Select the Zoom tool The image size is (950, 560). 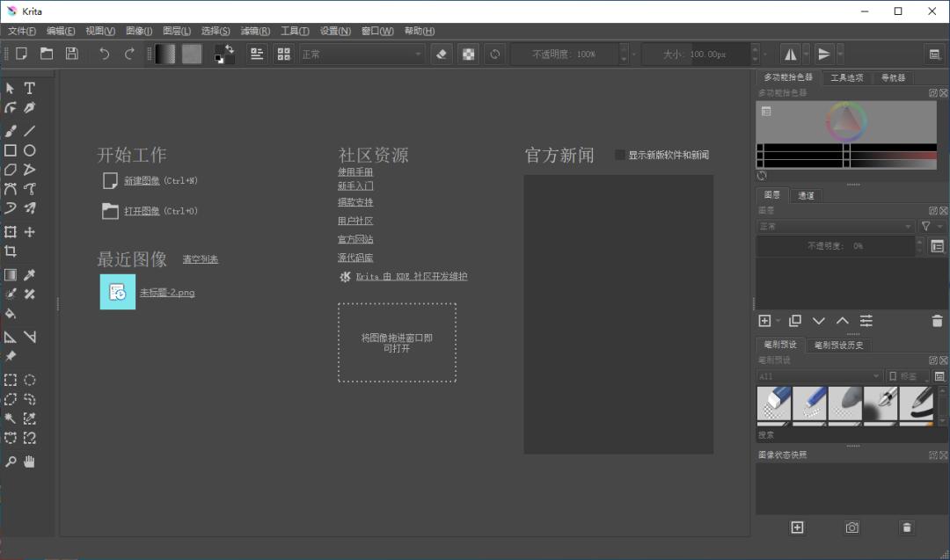[11, 462]
